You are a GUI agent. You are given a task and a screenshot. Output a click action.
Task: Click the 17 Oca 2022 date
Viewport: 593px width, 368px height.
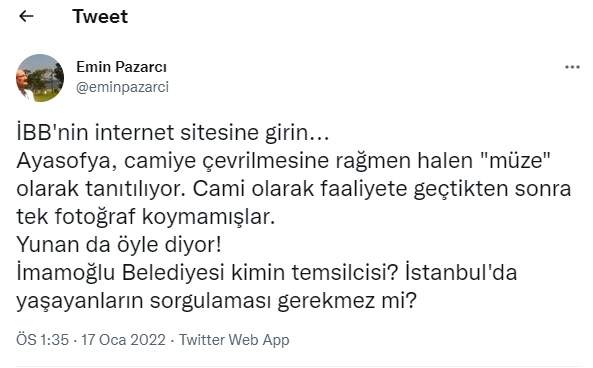click(123, 340)
